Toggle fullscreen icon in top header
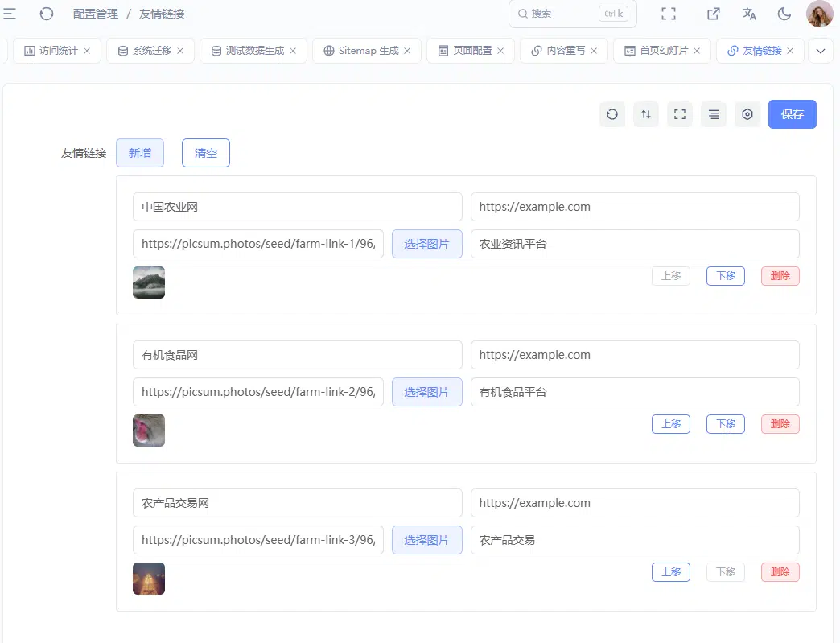 (x=668, y=14)
